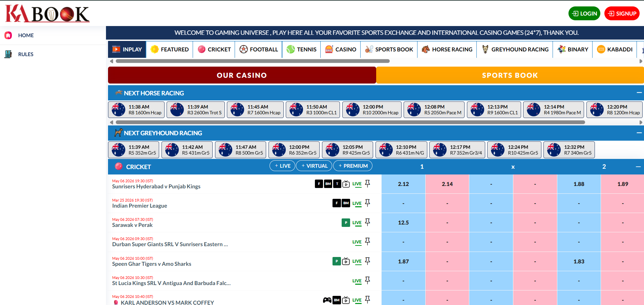This screenshot has width=644, height=305.
Task: Pin Karl Anderson vs Mark Coffey match
Action: tap(367, 300)
